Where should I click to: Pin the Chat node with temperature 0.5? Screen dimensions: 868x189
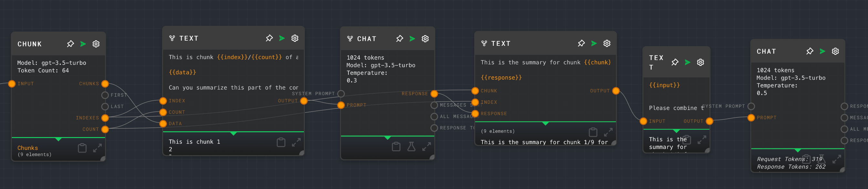coord(809,52)
